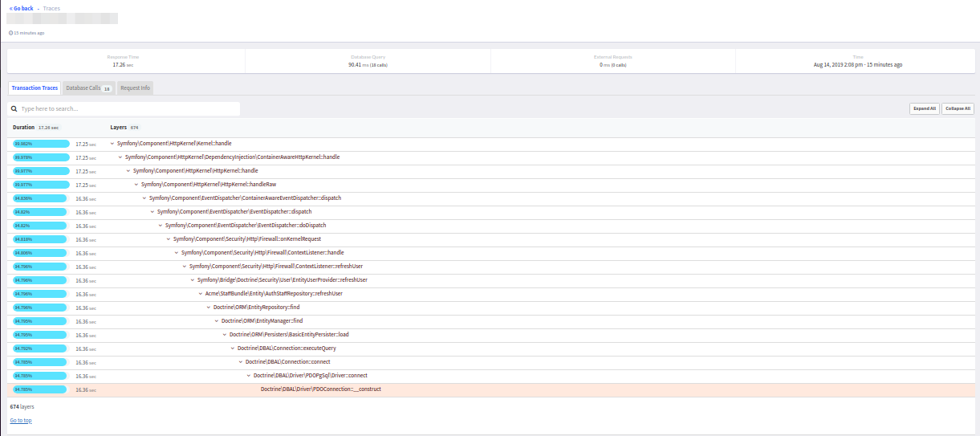980x436 pixels.
Task: Click the Layers column header
Action: click(x=118, y=128)
